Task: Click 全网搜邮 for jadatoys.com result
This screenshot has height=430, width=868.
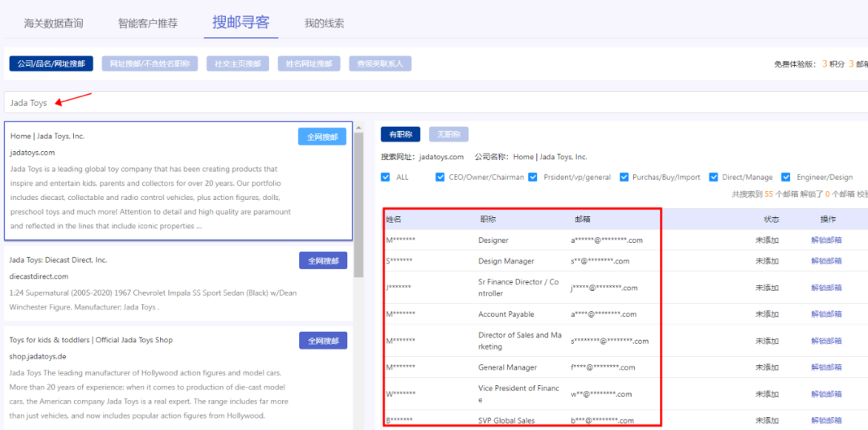Action: (322, 137)
